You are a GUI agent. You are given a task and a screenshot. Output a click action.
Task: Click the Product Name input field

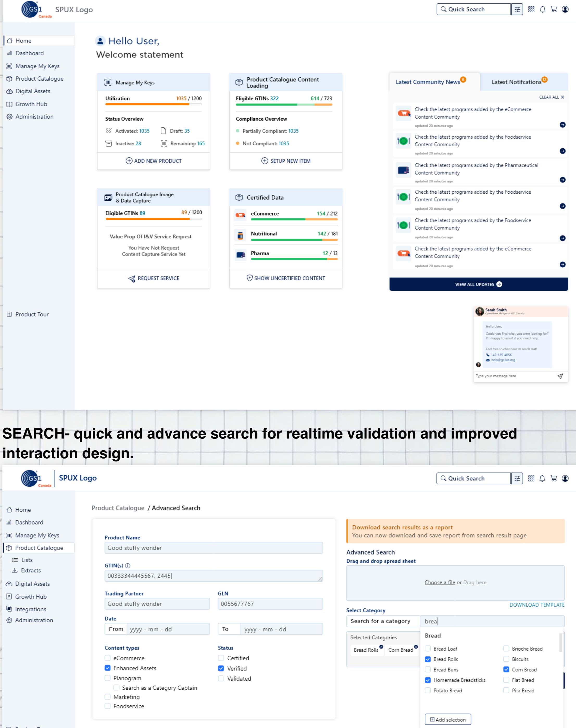214,548
